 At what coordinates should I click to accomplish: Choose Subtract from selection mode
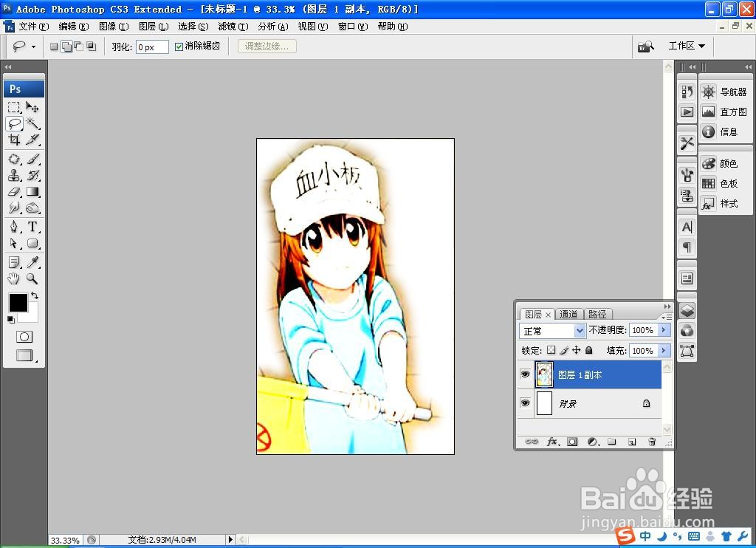pyautogui.click(x=78, y=47)
